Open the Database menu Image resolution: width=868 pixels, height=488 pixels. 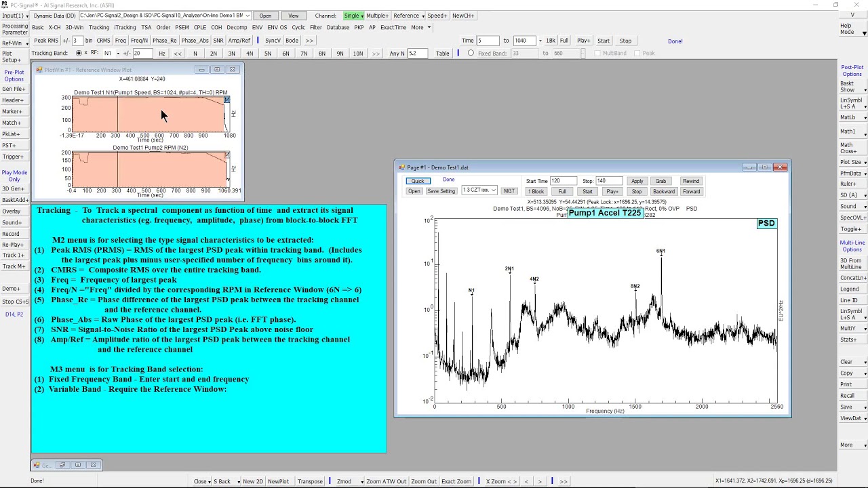click(338, 28)
